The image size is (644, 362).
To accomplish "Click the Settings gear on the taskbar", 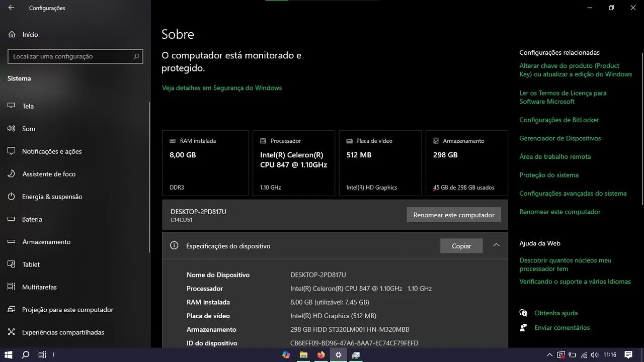I will click(x=339, y=355).
